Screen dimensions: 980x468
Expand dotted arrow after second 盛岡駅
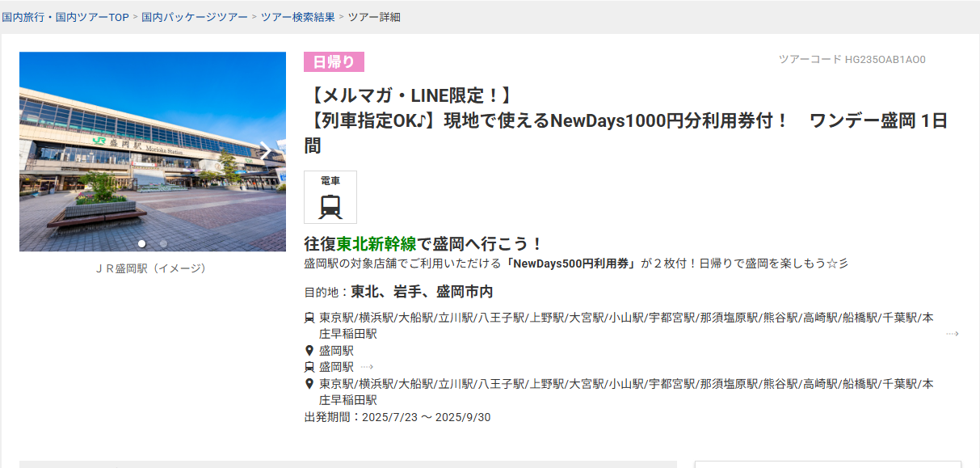(367, 367)
